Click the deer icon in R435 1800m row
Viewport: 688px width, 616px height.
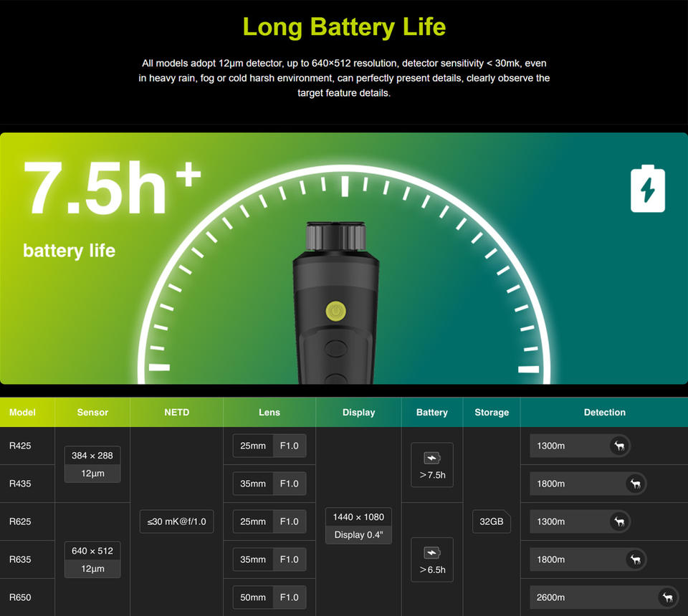[636, 483]
